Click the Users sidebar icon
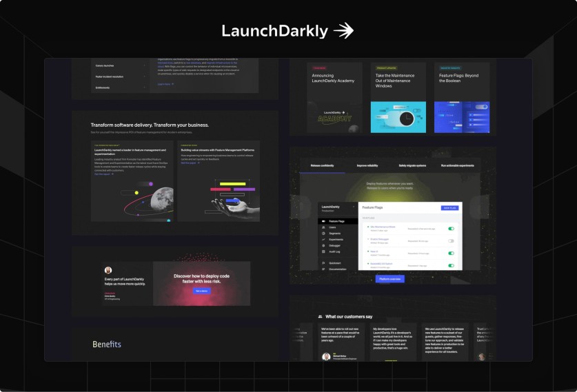577x392 pixels. pyautogui.click(x=323, y=227)
